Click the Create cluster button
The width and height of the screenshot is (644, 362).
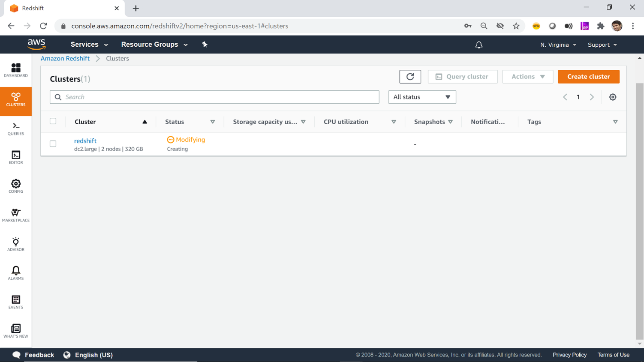click(589, 77)
